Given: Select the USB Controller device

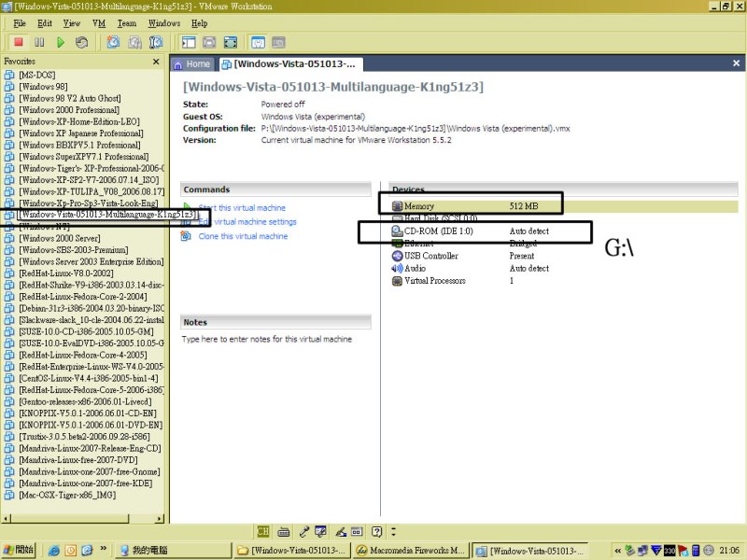Looking at the screenshot, I should (x=564, y=256).
